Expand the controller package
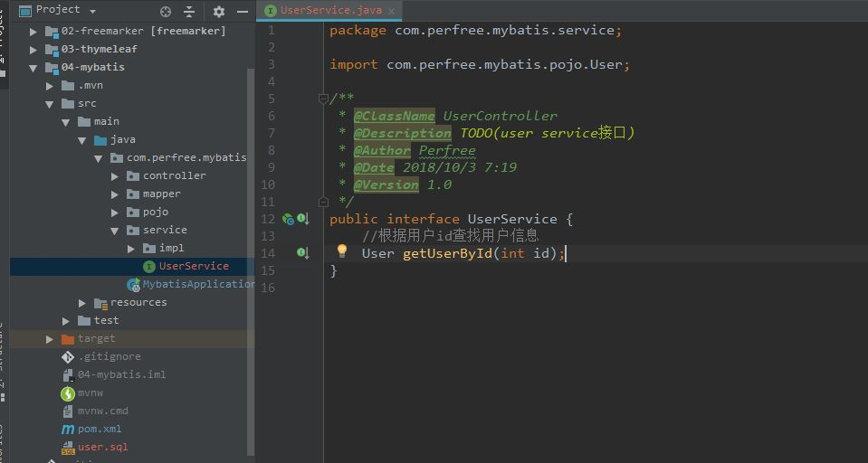Screen dimensions: 868x463 click(x=115, y=176)
